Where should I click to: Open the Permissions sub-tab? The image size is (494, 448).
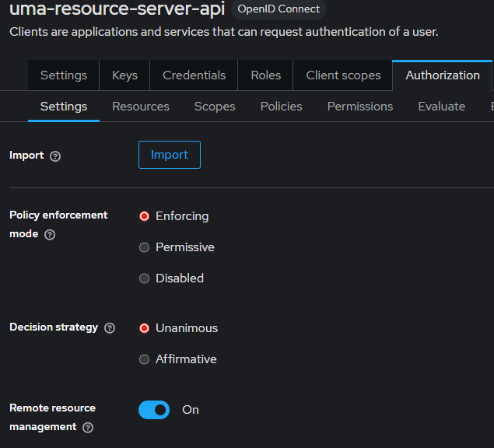[x=360, y=107]
